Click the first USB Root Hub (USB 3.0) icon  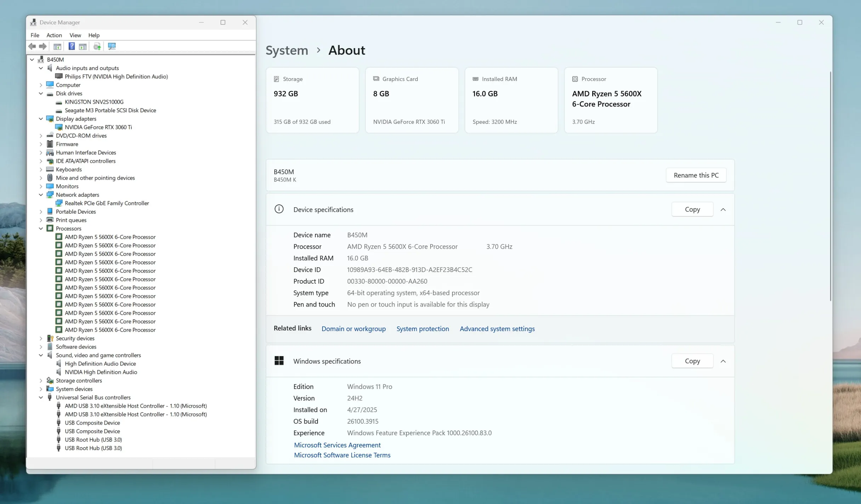[x=59, y=440]
